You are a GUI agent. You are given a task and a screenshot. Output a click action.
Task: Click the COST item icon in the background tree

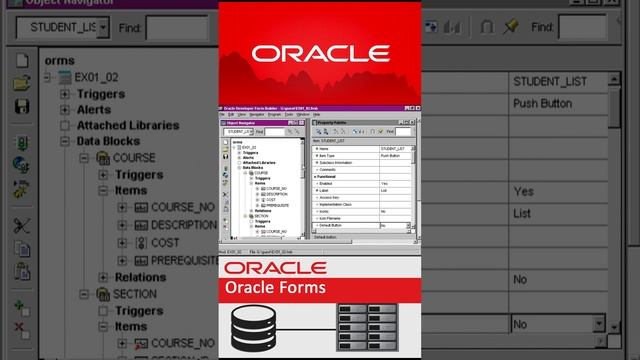[x=141, y=243]
